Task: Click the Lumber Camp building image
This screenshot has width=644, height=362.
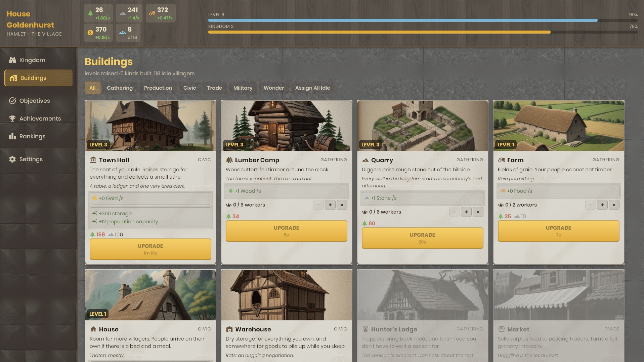Action: [287, 126]
